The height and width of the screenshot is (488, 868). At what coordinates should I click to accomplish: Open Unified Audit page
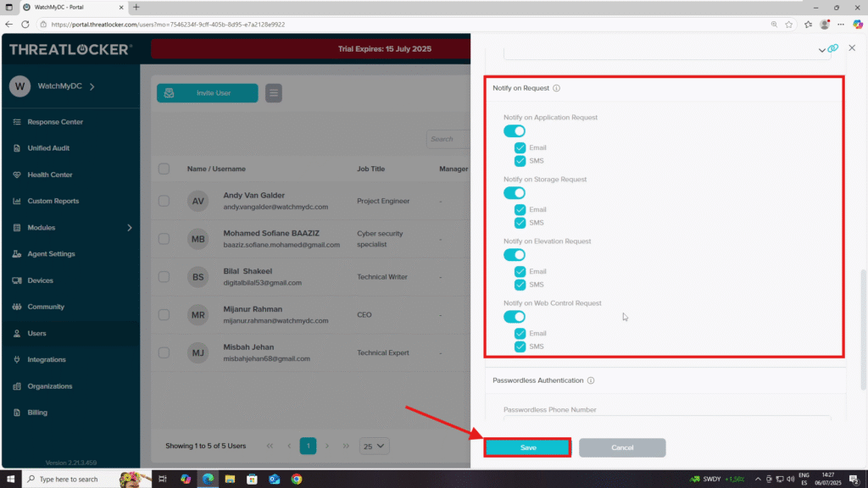click(48, 148)
